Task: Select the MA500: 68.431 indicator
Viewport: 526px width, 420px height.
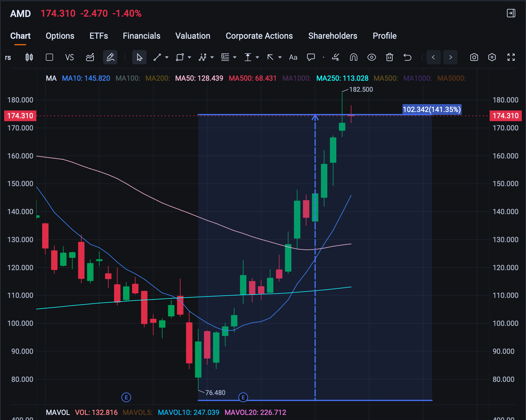Action: [x=253, y=78]
